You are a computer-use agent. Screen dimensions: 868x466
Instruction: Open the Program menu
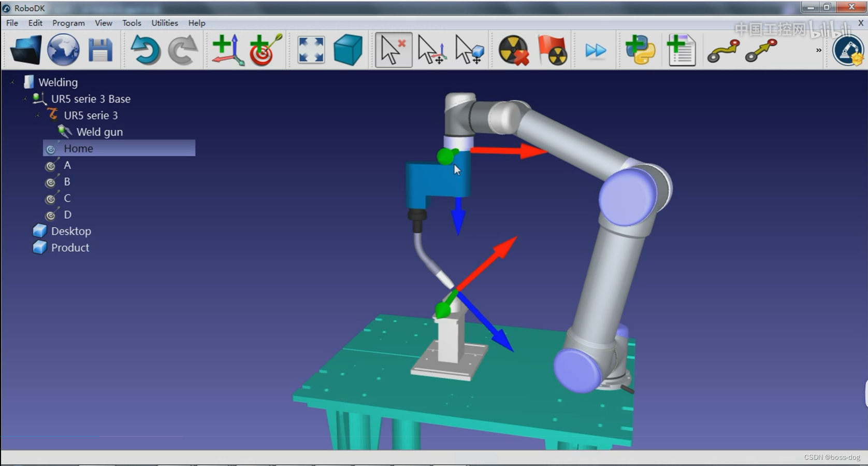(x=68, y=23)
